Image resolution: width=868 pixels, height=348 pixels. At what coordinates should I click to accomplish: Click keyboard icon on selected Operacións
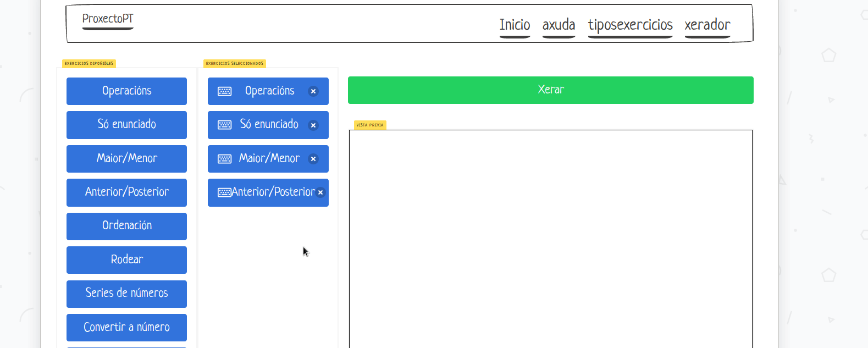[225, 91]
